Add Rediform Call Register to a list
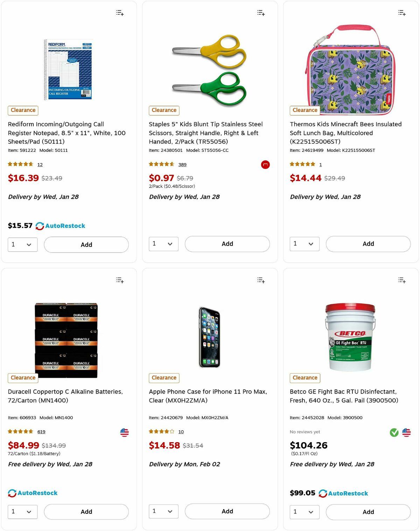420x531 pixels. [119, 13]
